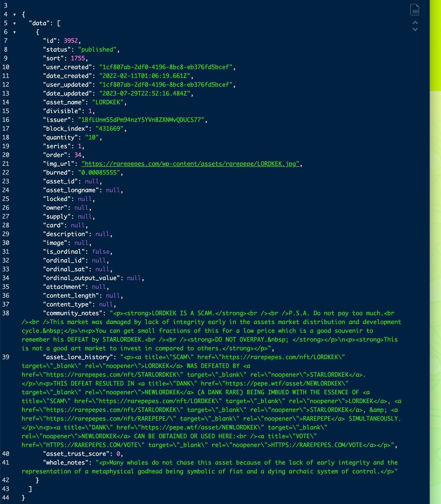This screenshot has height=504, width=441.
Task: Select the "user_created" UUID value
Action: 166,67
